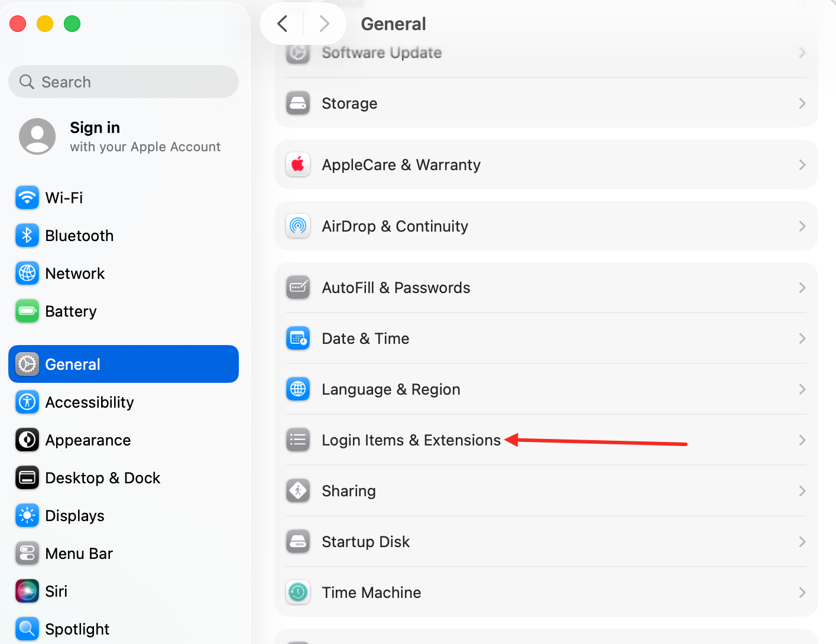Screen dimensions: 836x644
Task: Expand the Startup Disk row chevron
Action: [x=802, y=542]
